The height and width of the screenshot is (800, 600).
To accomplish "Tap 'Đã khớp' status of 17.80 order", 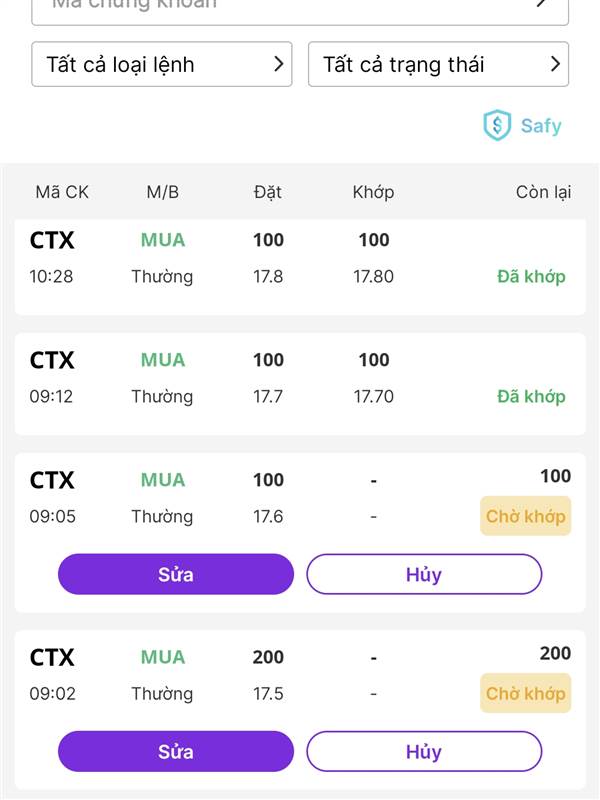I will tap(531, 277).
